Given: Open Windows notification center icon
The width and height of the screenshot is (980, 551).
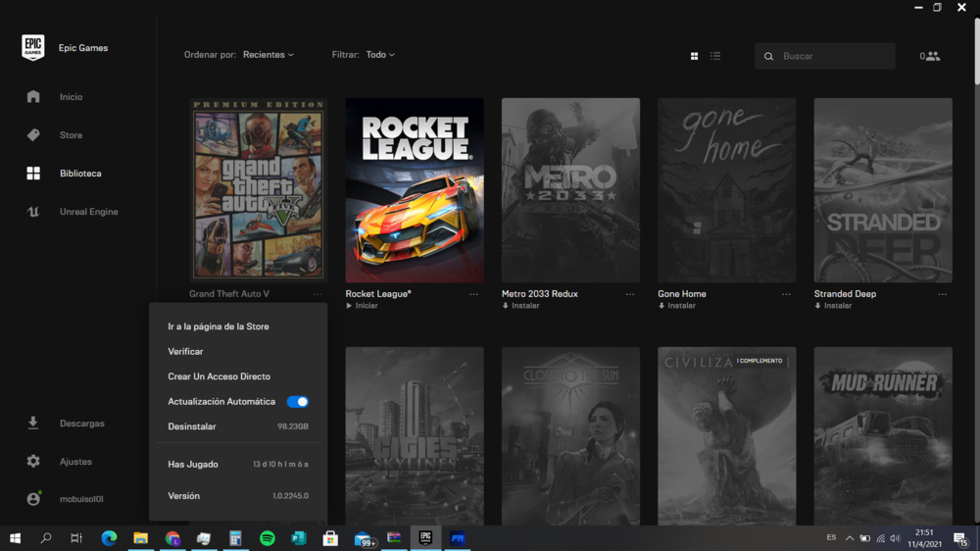Looking at the screenshot, I should tap(961, 538).
